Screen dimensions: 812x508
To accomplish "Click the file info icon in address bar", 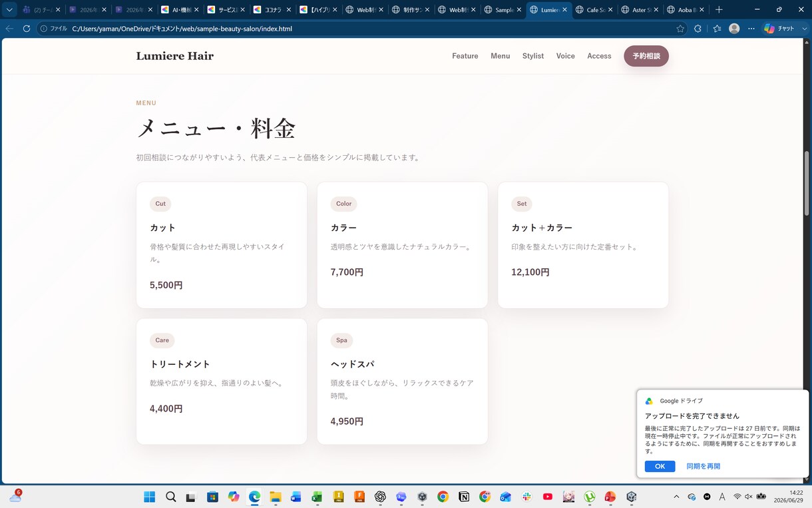I will [x=44, y=29].
